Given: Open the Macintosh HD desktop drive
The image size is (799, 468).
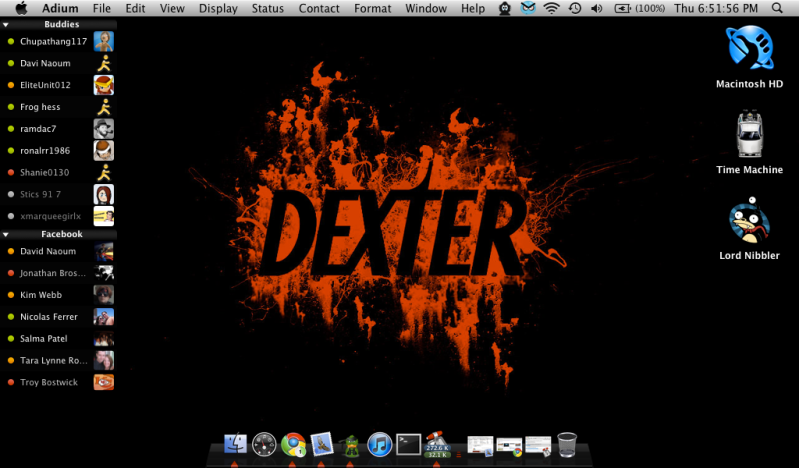Looking at the screenshot, I should (749, 48).
